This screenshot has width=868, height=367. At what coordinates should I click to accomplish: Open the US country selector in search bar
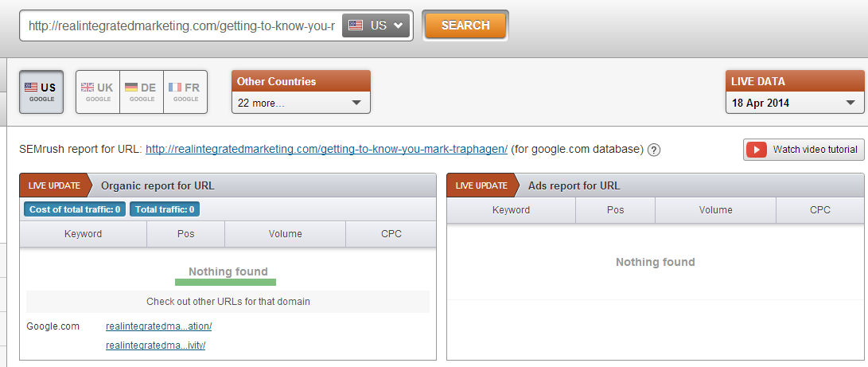point(376,25)
